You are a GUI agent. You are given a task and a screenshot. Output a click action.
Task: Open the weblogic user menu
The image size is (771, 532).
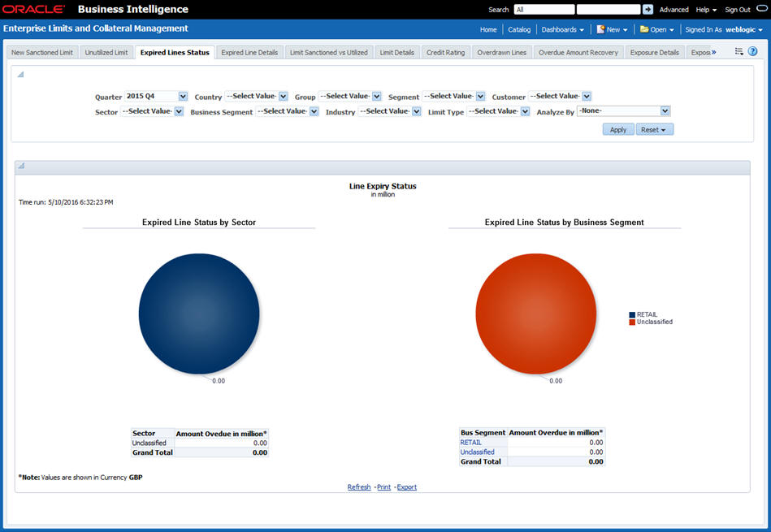coord(744,29)
